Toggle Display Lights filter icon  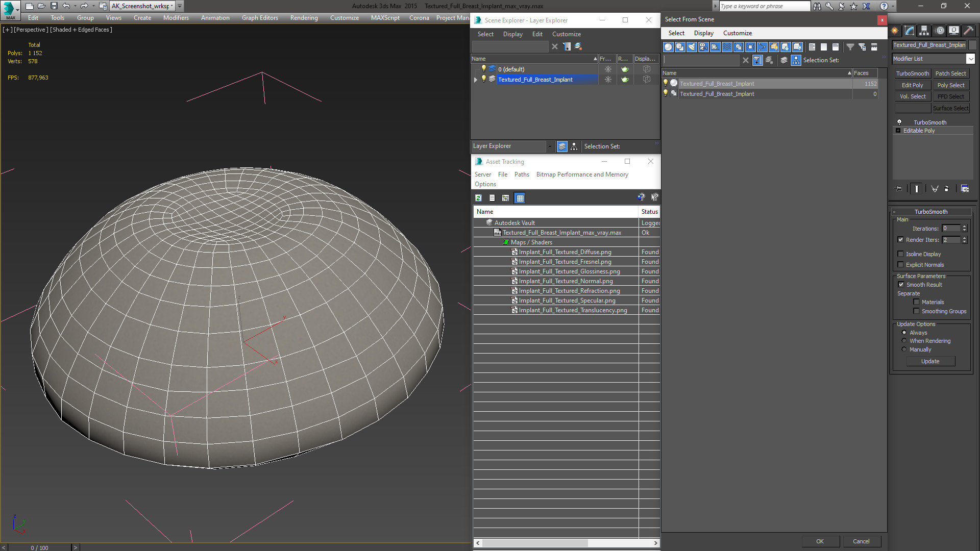[x=692, y=47]
